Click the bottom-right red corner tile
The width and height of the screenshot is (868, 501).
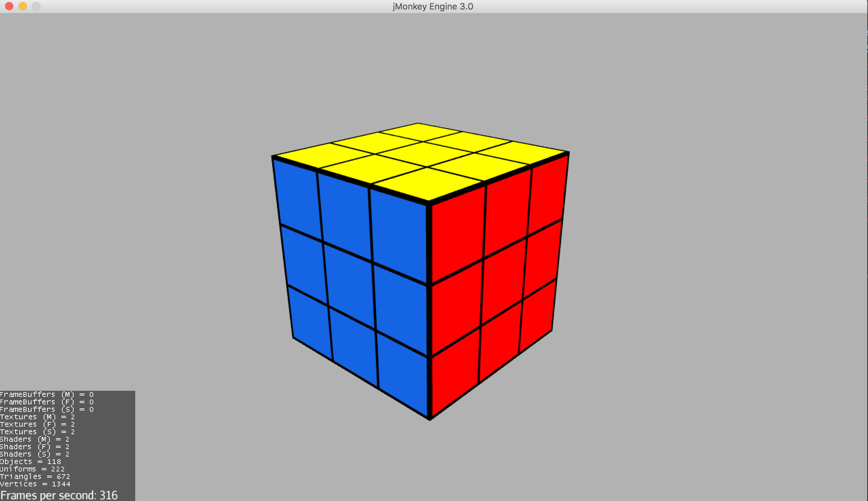point(537,317)
